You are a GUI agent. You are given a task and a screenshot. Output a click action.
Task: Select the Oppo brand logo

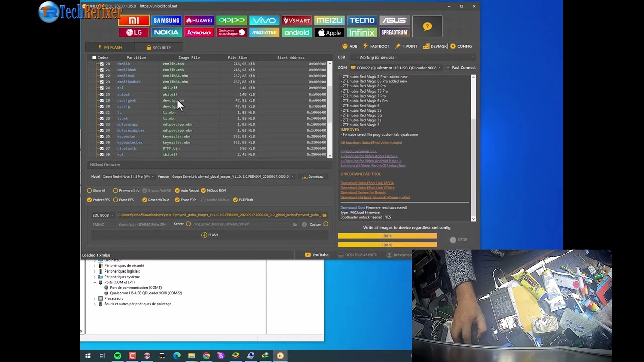(231, 20)
